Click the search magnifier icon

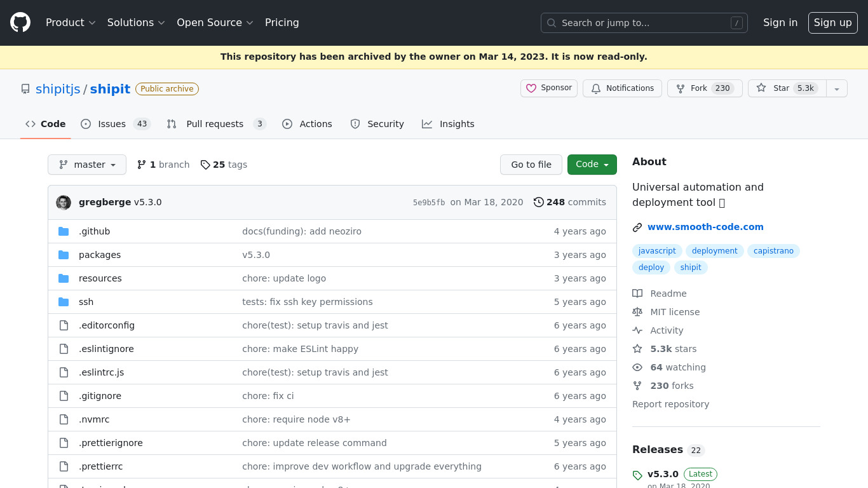pyautogui.click(x=552, y=23)
